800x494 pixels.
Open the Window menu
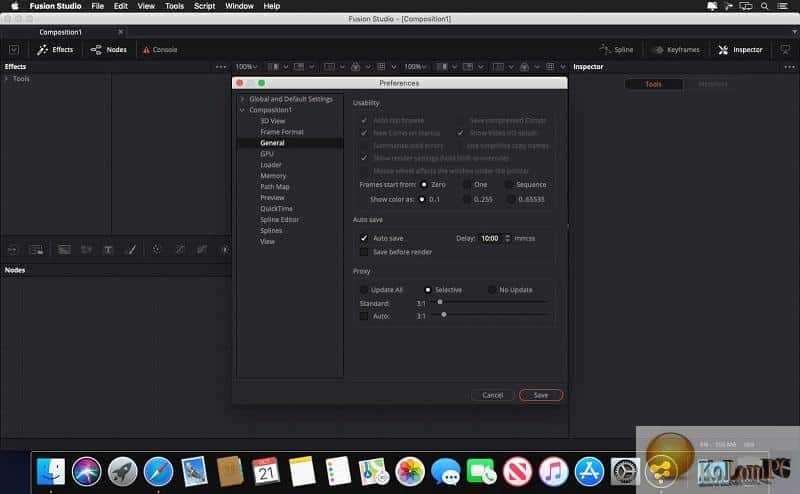click(x=239, y=6)
